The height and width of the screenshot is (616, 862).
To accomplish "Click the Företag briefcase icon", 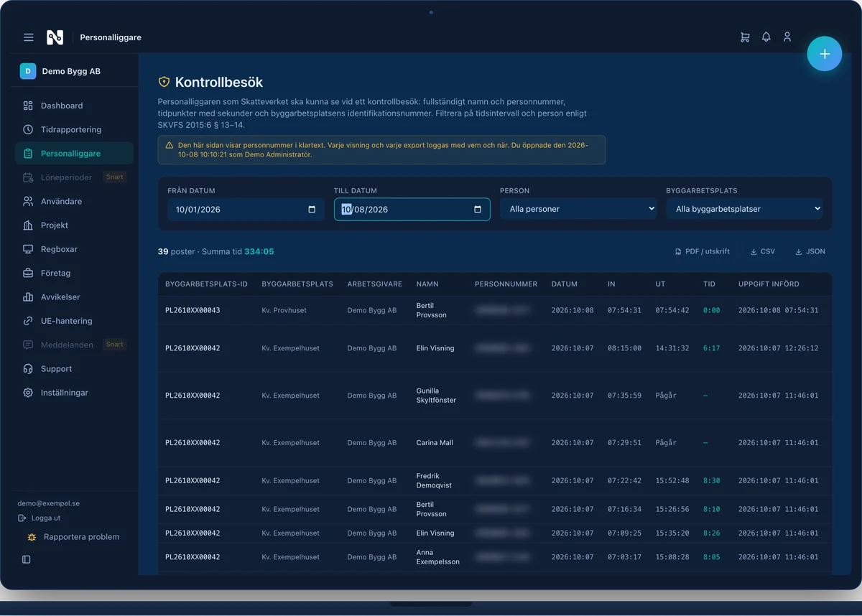I will point(28,273).
